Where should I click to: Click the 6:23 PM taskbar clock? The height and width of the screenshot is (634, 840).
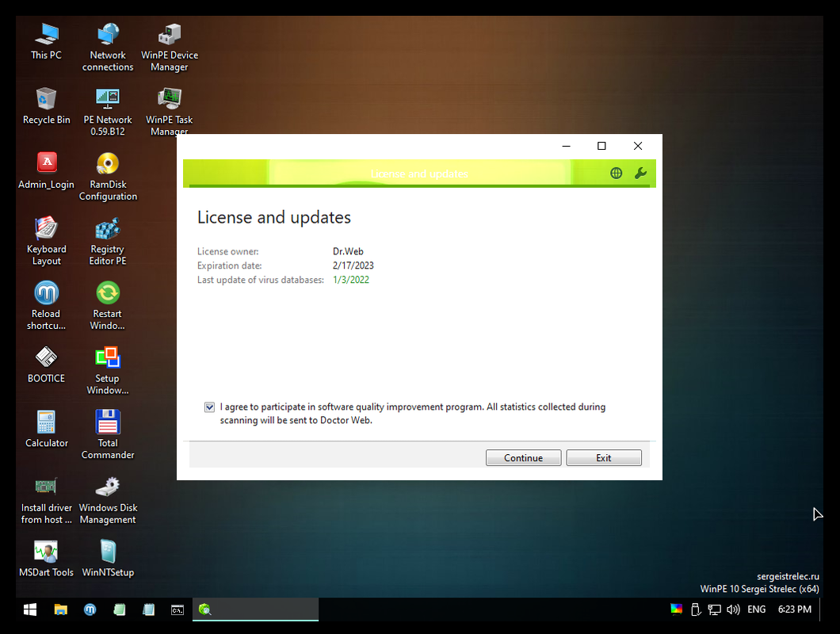tap(795, 609)
